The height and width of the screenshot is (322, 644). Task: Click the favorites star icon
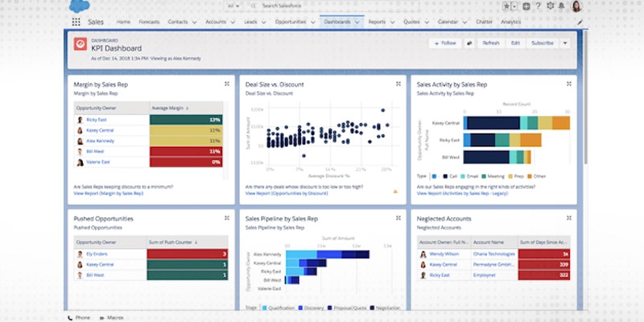(x=506, y=6)
